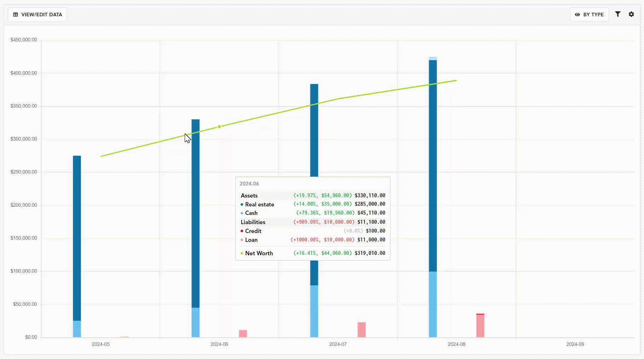
Task: Click the $200,000.00 y-axis label
Action: coord(24,205)
